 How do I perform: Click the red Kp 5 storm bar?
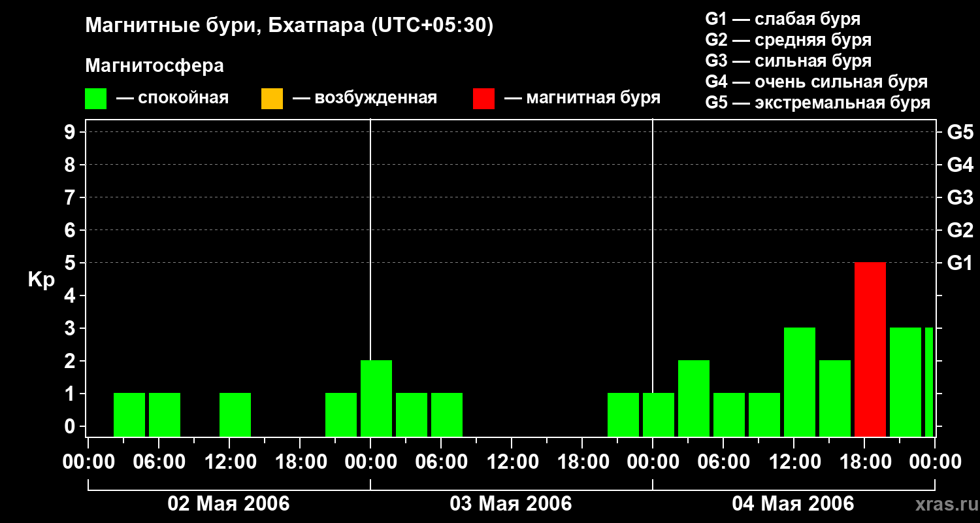point(870,349)
